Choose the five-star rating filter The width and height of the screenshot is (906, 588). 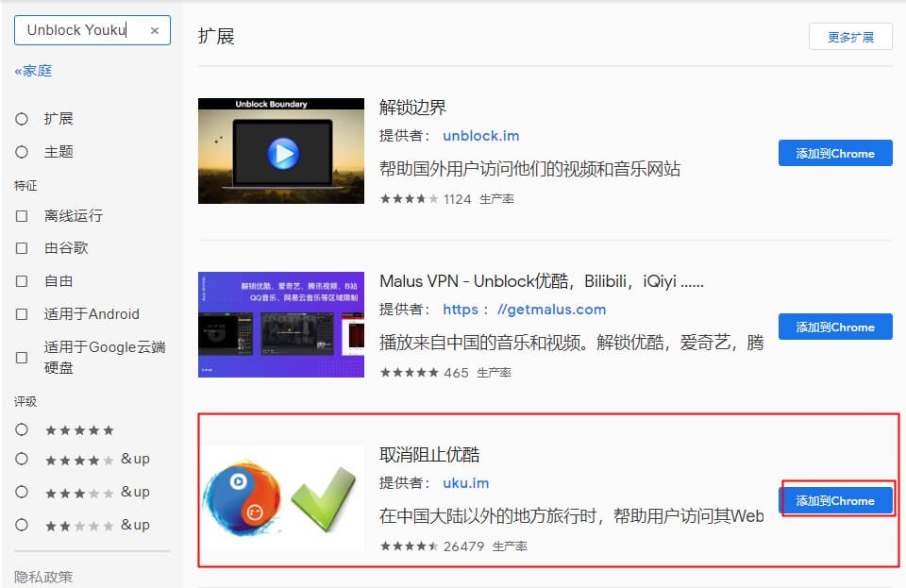click(22, 429)
